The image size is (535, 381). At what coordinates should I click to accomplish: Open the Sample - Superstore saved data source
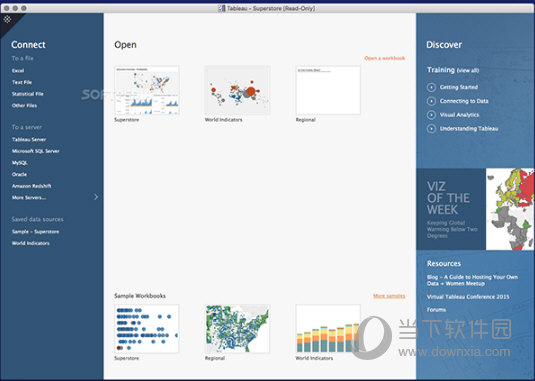tap(35, 232)
